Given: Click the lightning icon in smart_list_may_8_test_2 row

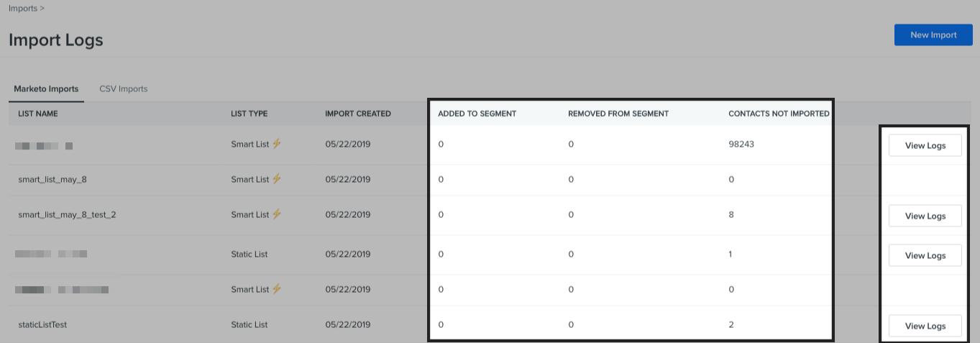Looking at the screenshot, I should click(277, 214).
